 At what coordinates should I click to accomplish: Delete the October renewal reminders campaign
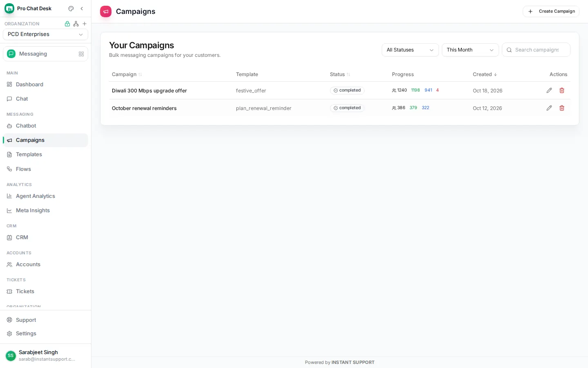point(562,108)
